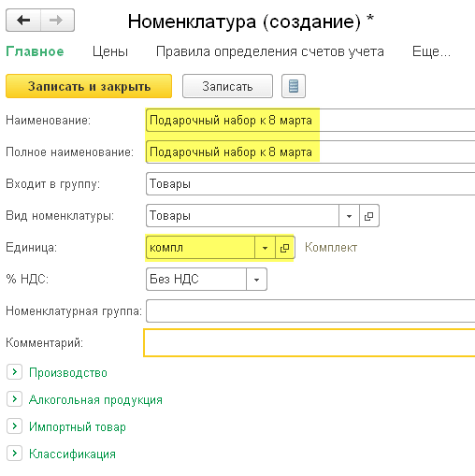Screen dimensions: 475x476
Task: Open Правила определения счетов учета tab
Action: coord(270,51)
